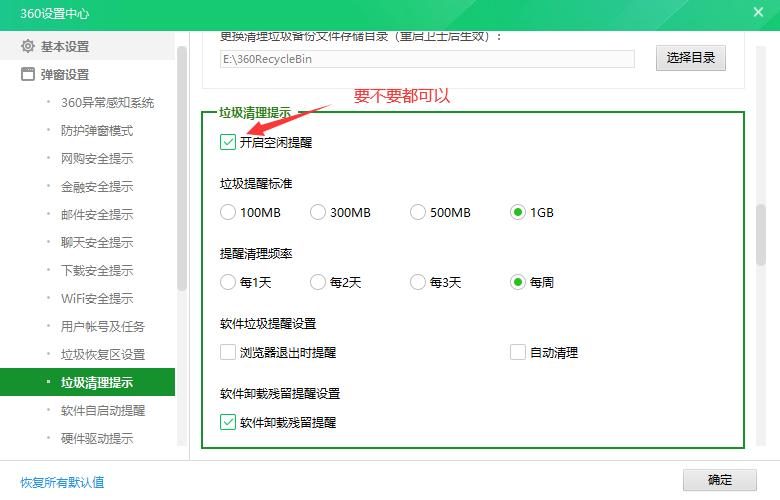
Task: Select 500MB garbage threshold
Action: pyautogui.click(x=418, y=212)
